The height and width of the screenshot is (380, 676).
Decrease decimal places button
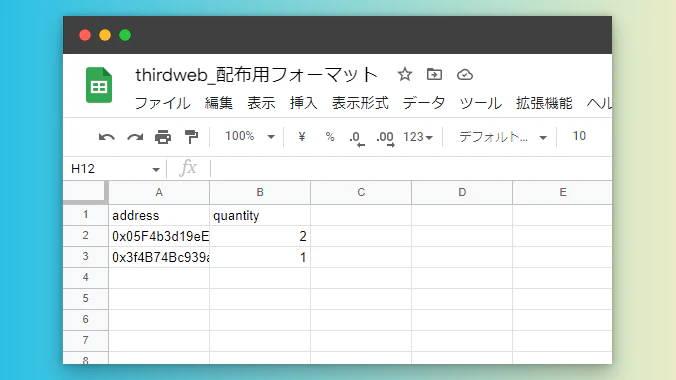pyautogui.click(x=357, y=138)
